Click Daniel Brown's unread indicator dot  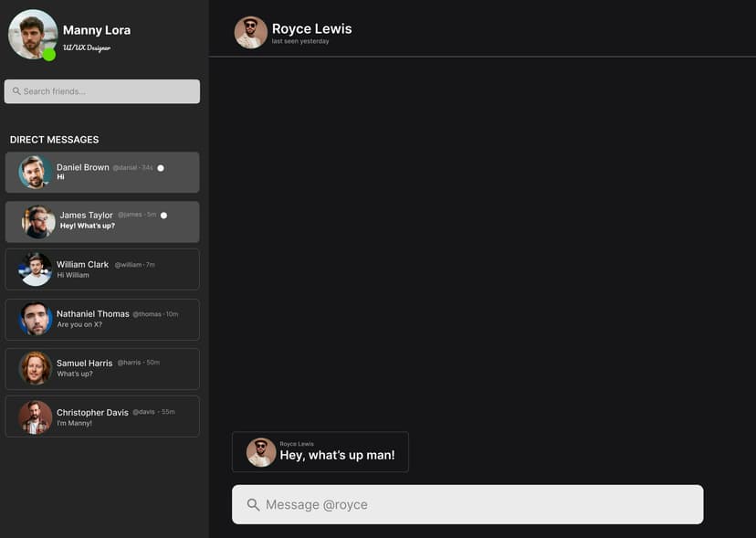[x=161, y=168]
